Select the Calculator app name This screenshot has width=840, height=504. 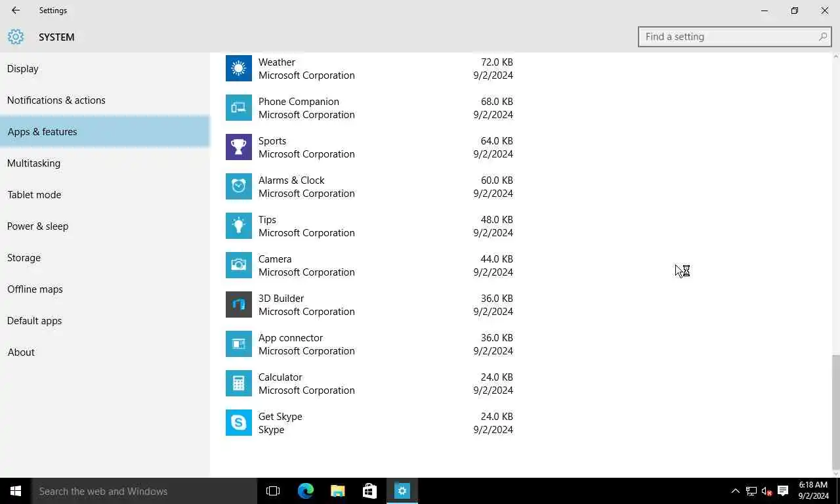tap(280, 377)
